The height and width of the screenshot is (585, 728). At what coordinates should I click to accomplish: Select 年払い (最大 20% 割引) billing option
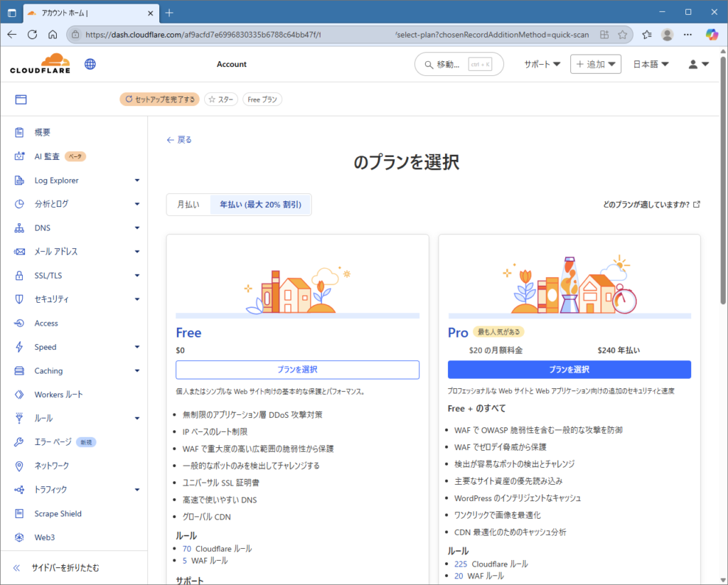(x=260, y=204)
